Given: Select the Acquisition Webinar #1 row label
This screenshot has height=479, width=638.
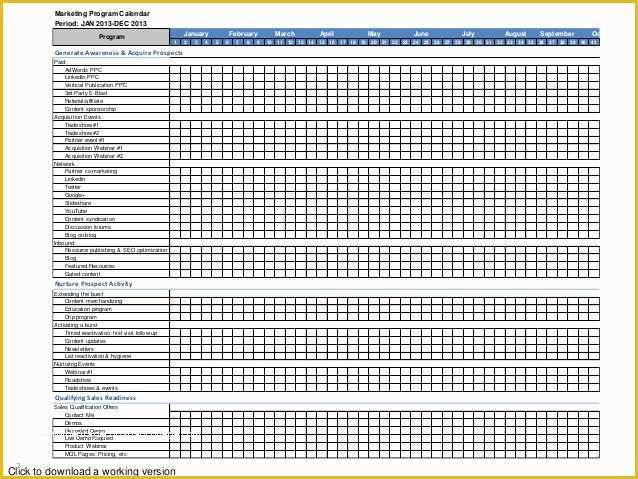Looking at the screenshot, I should (x=94, y=148).
